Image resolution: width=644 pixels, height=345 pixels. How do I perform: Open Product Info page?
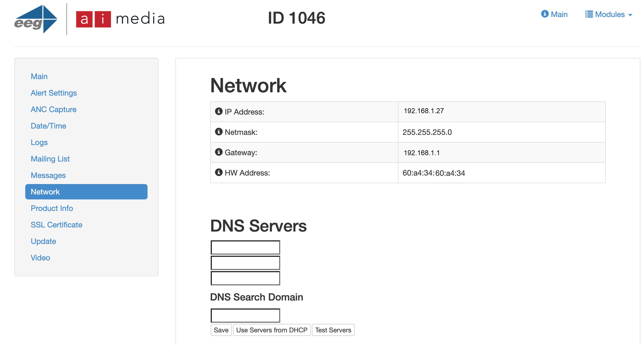52,208
